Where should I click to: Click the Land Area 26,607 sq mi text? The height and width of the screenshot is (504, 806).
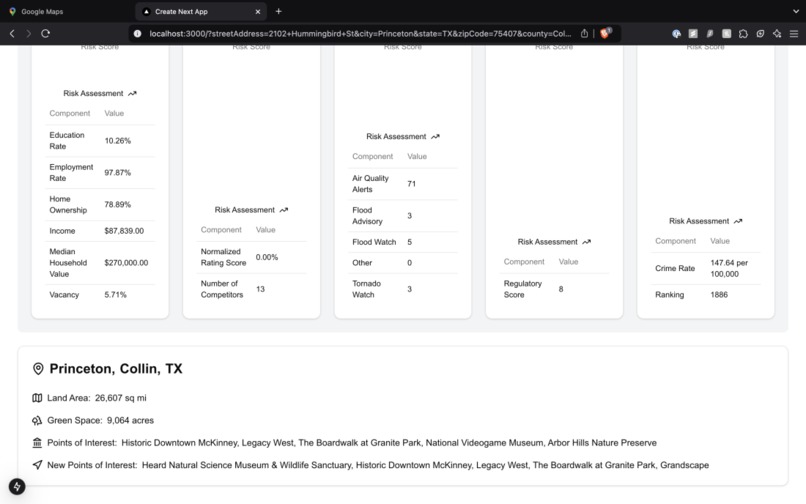[x=97, y=398]
